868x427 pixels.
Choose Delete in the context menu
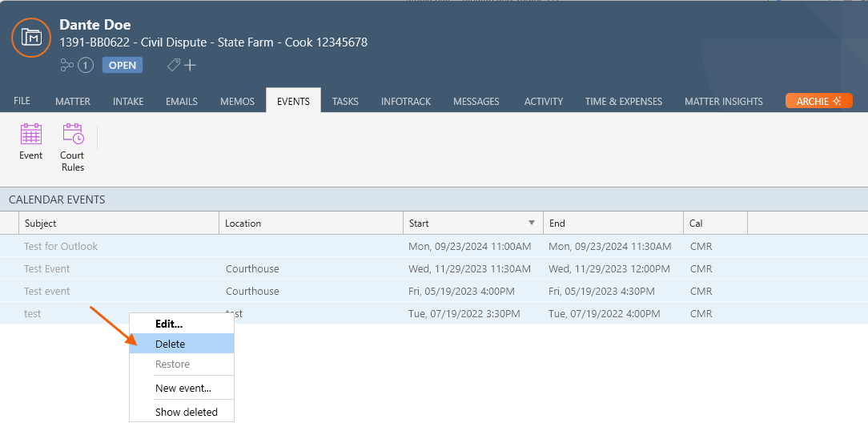click(182, 344)
